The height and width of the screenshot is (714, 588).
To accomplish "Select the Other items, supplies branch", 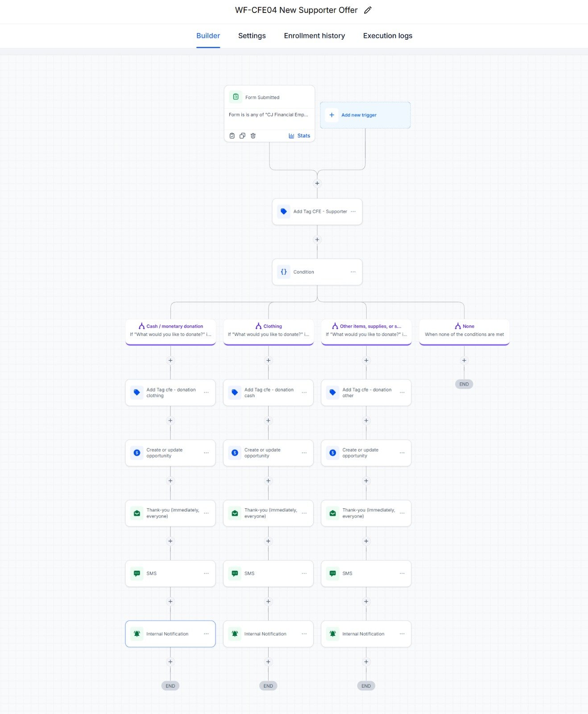I will tap(366, 332).
